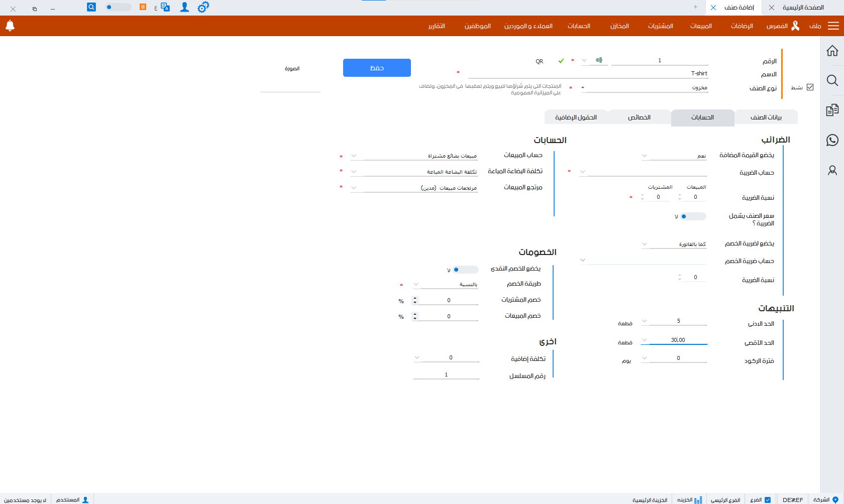Open WhatsApp icon in sidebar
Viewport: 844px width, 504px height.
click(832, 140)
